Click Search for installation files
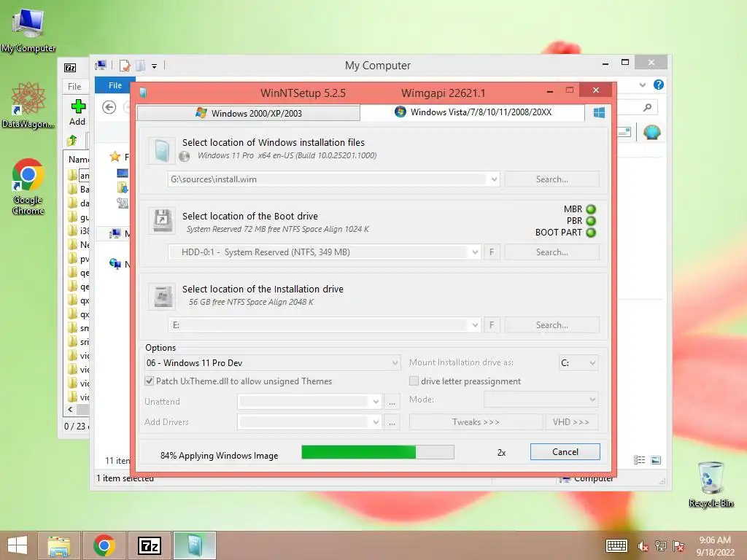747x560 pixels. (551, 179)
